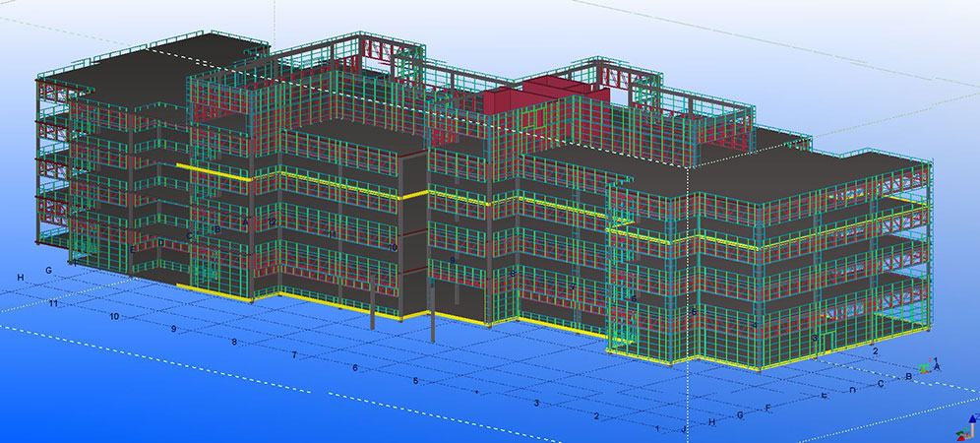
Task: Select grid label 8
Action: coord(234,342)
